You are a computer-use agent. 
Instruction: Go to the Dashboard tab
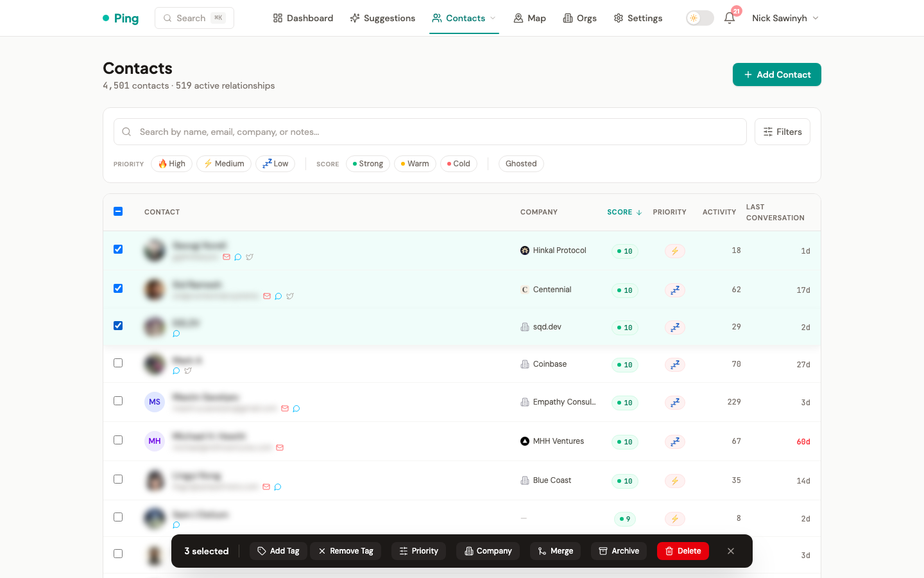click(303, 18)
